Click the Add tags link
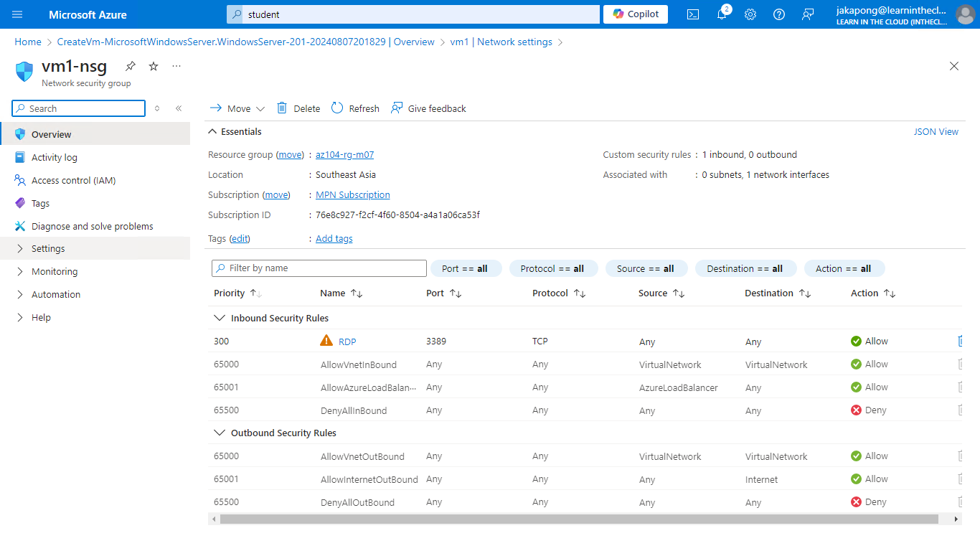 tap(334, 239)
